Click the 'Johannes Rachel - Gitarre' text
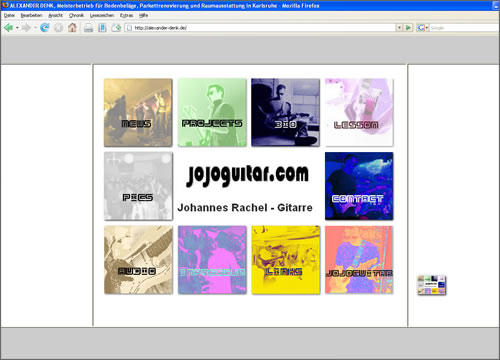This screenshot has width=500, height=360. (245, 208)
